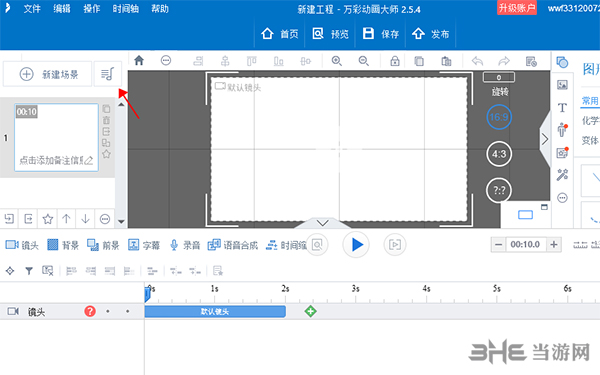Click the redo arrow icon
The image size is (600, 375).
504,61
